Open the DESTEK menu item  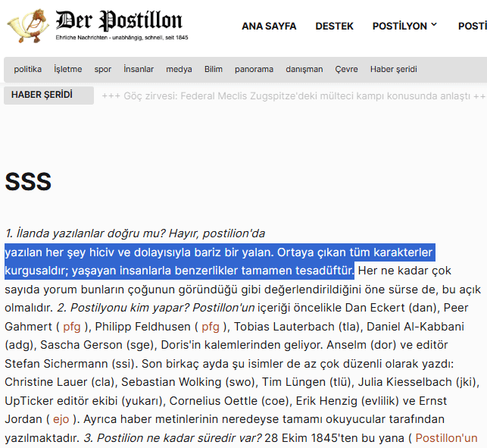click(x=334, y=26)
